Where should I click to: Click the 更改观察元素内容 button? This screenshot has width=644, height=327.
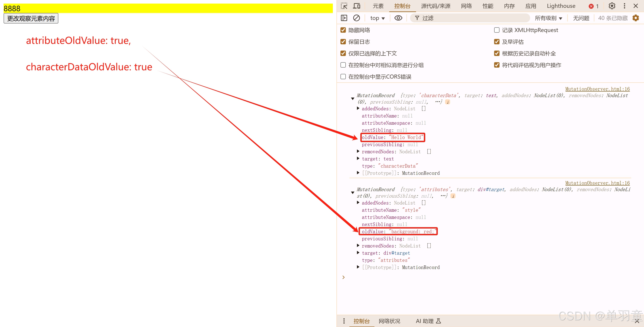(x=31, y=18)
